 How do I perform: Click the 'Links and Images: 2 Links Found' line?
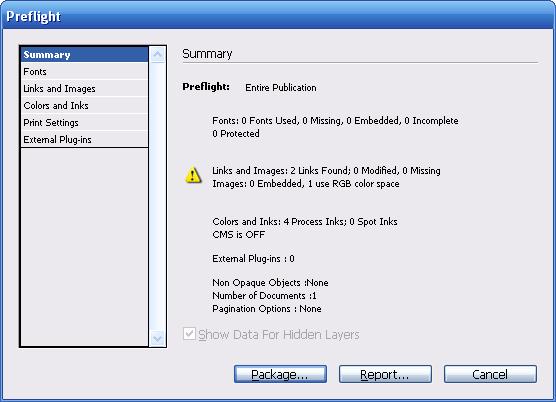[x=326, y=171]
